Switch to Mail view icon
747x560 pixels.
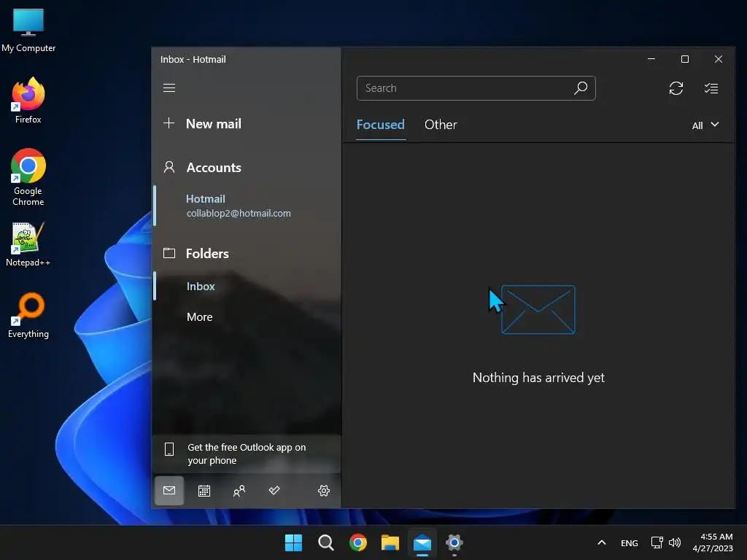point(169,491)
